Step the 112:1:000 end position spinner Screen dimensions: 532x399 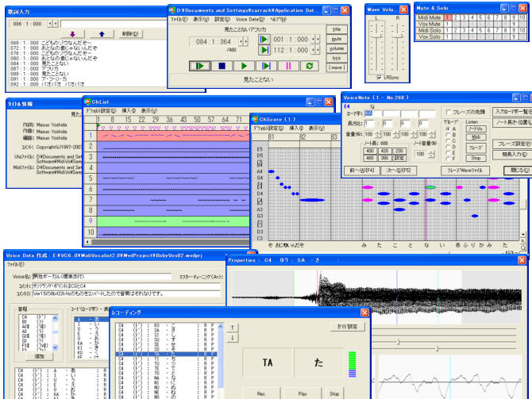pyautogui.click(x=315, y=50)
